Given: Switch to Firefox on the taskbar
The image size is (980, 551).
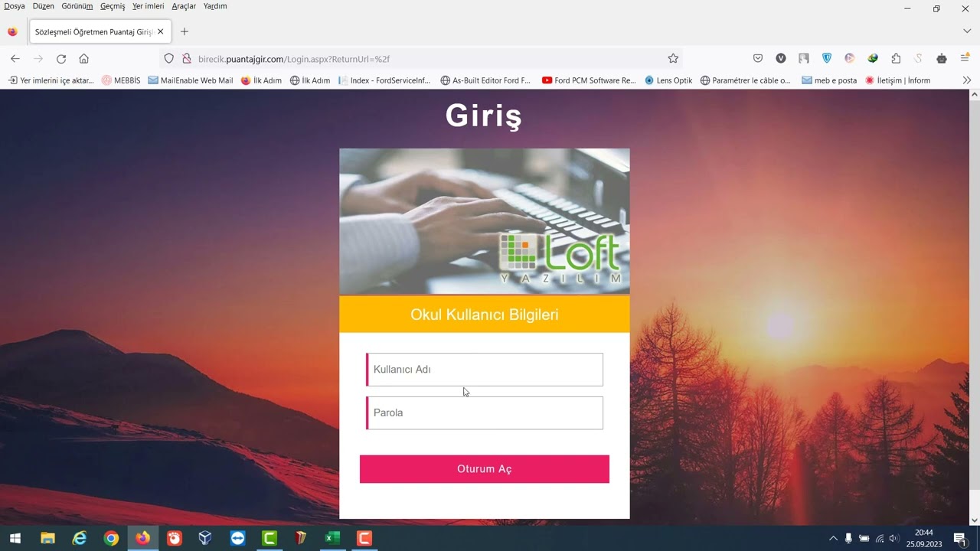Looking at the screenshot, I should pos(143,538).
